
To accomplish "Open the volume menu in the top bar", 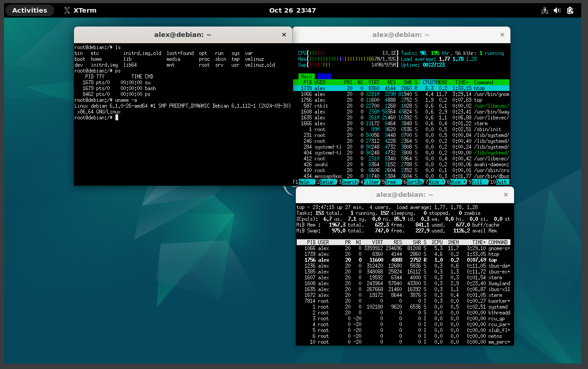I will coord(557,10).
